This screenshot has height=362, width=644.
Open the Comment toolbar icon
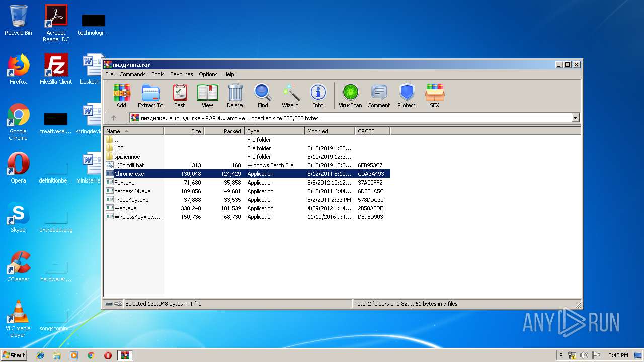coord(378,96)
